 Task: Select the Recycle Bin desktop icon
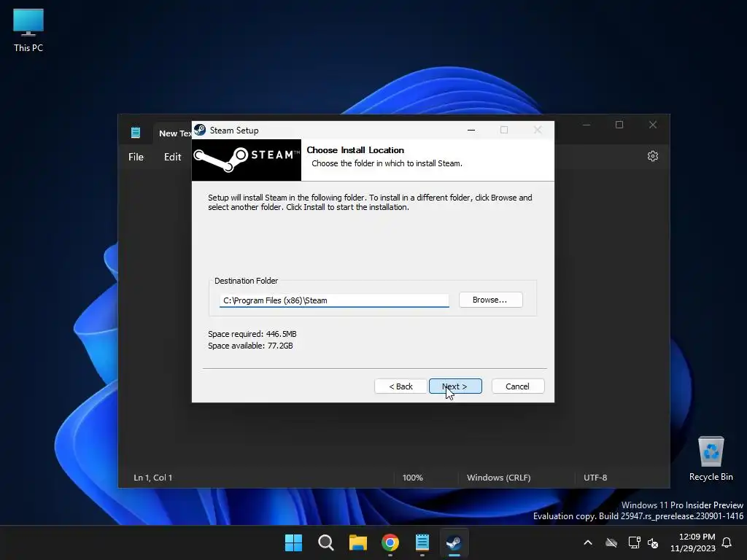coord(711,459)
